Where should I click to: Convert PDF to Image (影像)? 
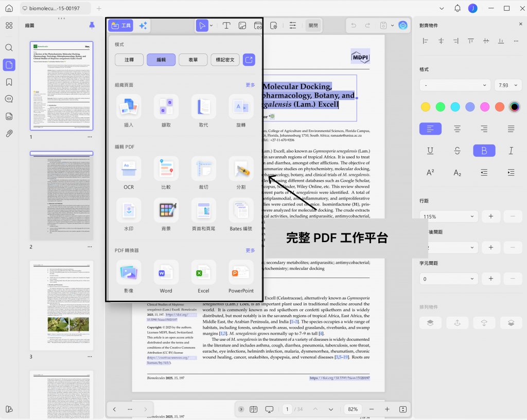coord(129,277)
